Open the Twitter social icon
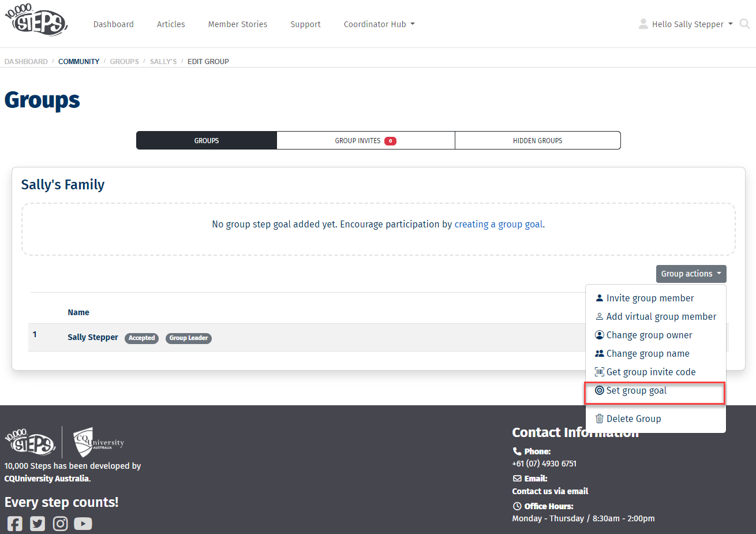The width and height of the screenshot is (756, 534). pyautogui.click(x=38, y=524)
